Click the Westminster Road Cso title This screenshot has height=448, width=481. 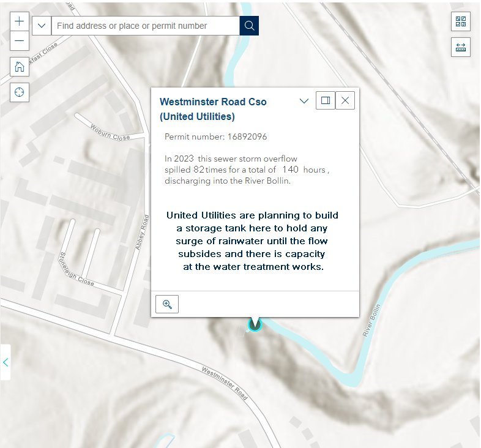[x=213, y=109]
